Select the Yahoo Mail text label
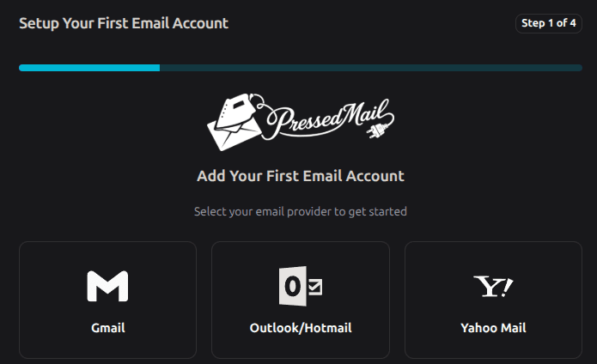 pyautogui.click(x=493, y=328)
